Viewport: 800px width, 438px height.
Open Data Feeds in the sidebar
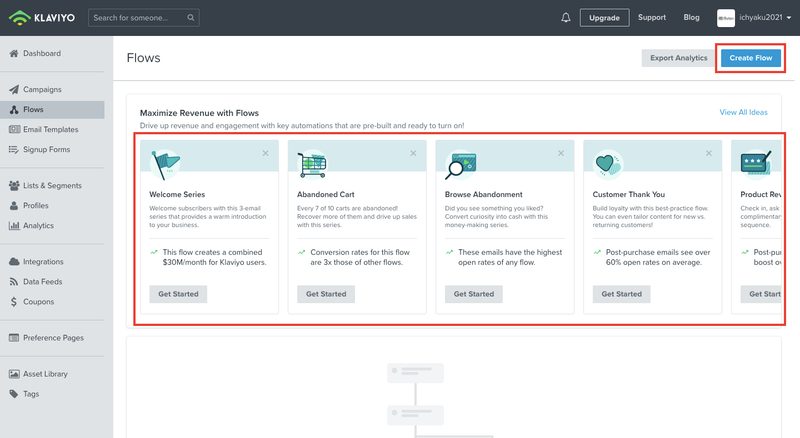pos(42,281)
